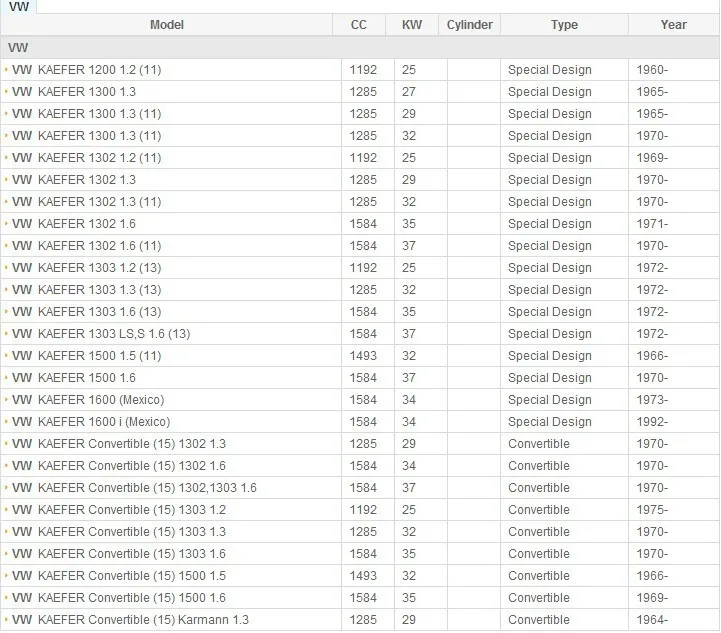Select the VW group header row

[x=360, y=47]
